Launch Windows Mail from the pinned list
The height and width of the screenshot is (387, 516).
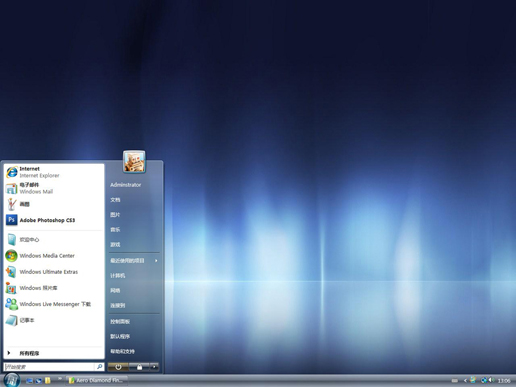click(x=53, y=188)
